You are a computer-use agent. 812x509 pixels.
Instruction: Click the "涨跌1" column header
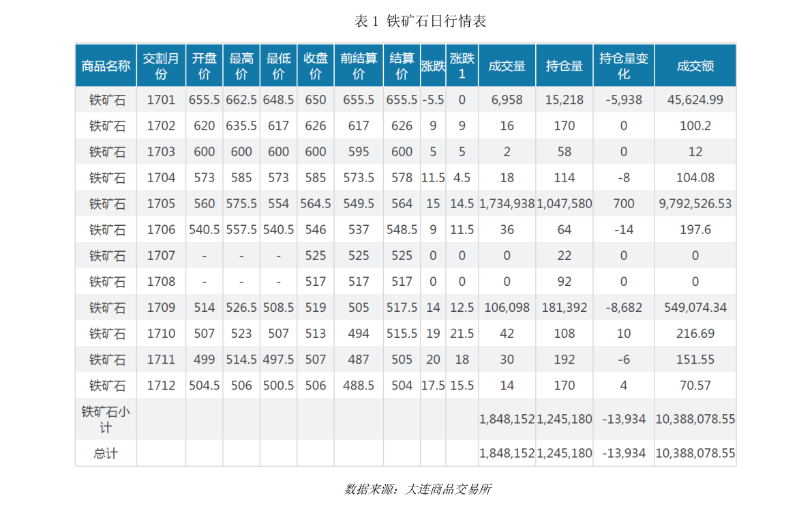pos(462,66)
